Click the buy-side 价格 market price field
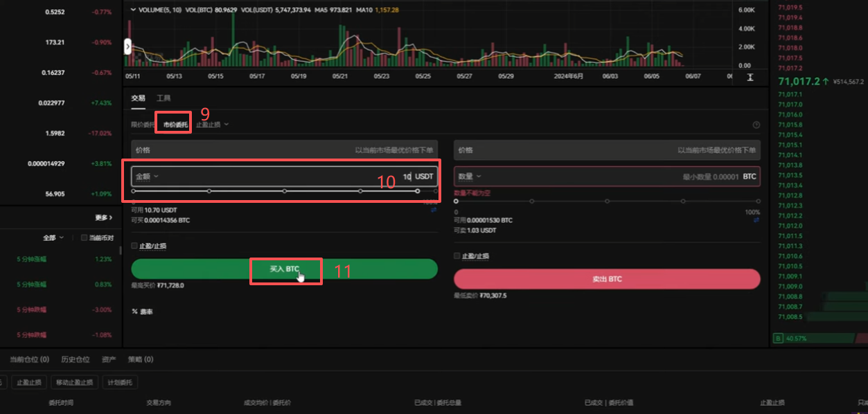 pyautogui.click(x=284, y=150)
